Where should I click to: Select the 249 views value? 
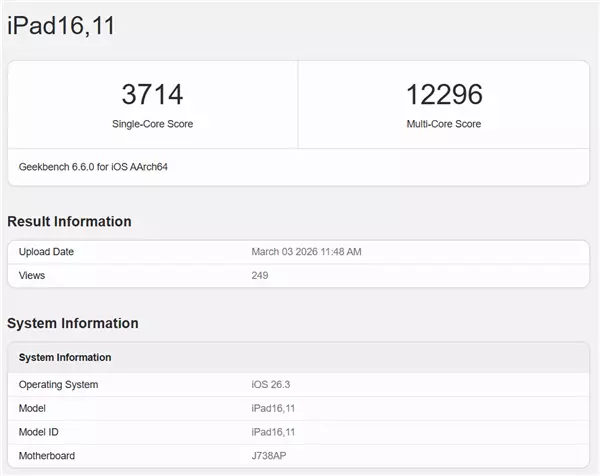click(x=260, y=275)
